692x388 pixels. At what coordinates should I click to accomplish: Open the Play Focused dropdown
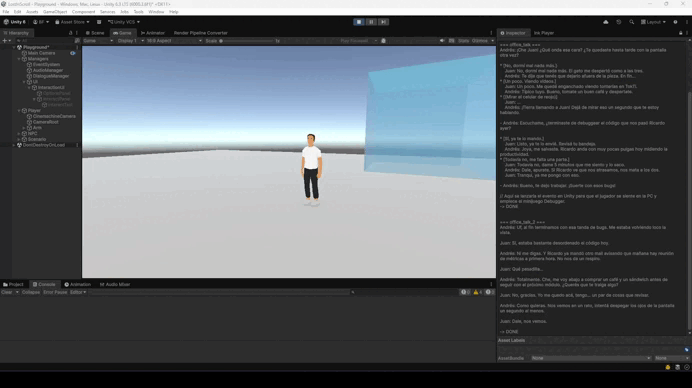click(358, 41)
